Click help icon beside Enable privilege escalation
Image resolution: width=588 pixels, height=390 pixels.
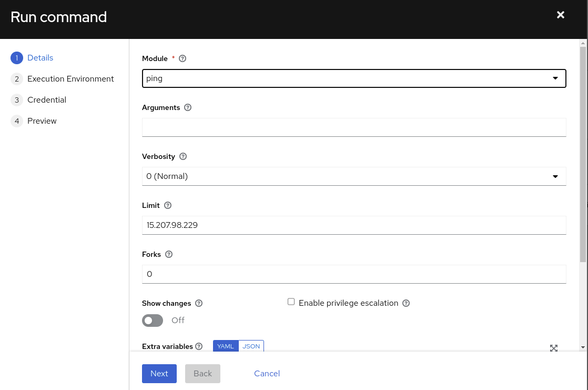click(406, 303)
